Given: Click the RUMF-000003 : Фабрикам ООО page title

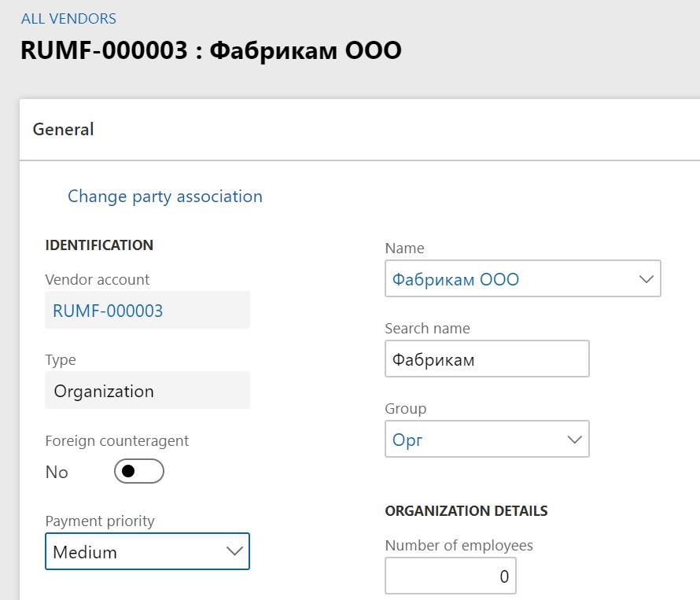Looking at the screenshot, I should click(x=211, y=50).
